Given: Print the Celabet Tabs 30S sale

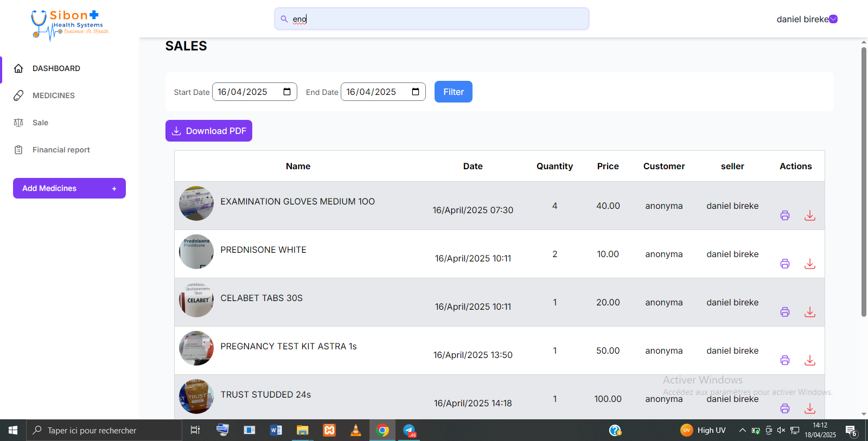Looking at the screenshot, I should pos(784,312).
